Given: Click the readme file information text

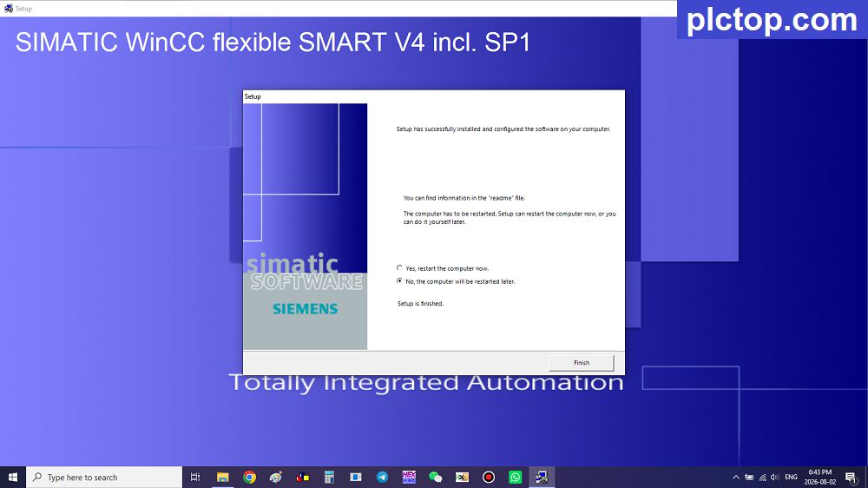Looking at the screenshot, I should pyautogui.click(x=464, y=198).
